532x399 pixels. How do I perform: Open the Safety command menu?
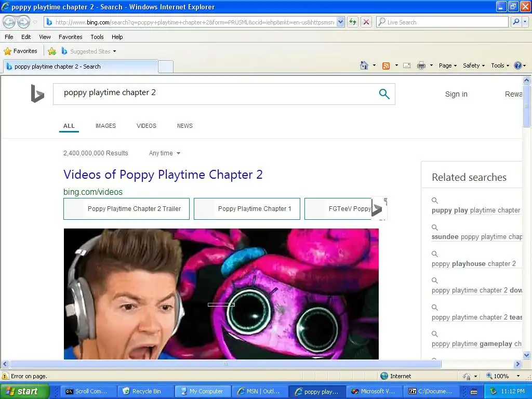474,65
